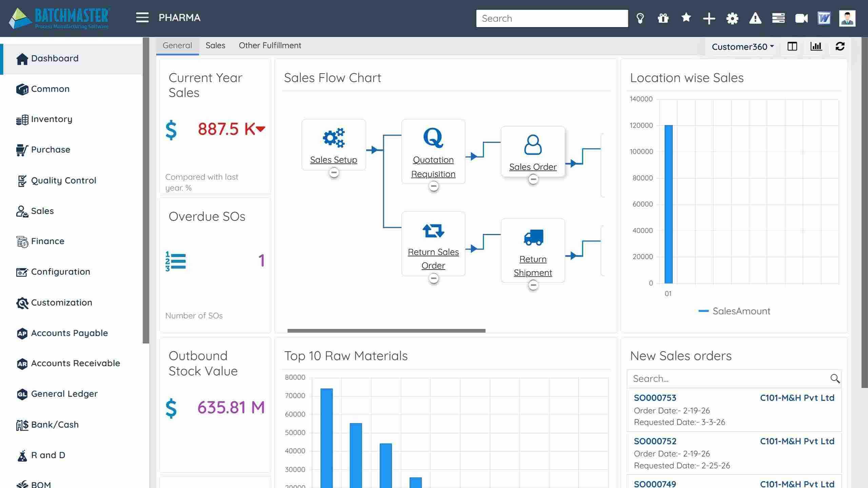Open Quality Control in the sidebar

(63, 180)
